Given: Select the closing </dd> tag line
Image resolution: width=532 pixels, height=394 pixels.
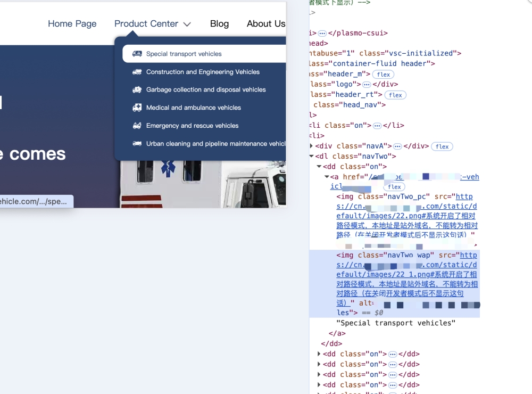Looking at the screenshot, I should click(x=331, y=344).
